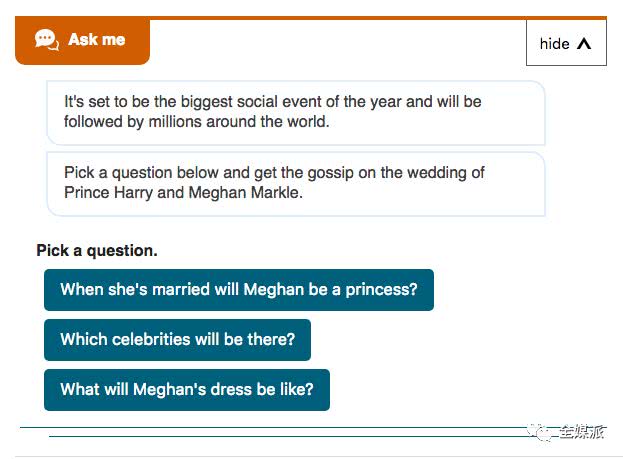Click the wedding gossip message bubble
The width and height of the screenshot is (623, 459).
[295, 183]
